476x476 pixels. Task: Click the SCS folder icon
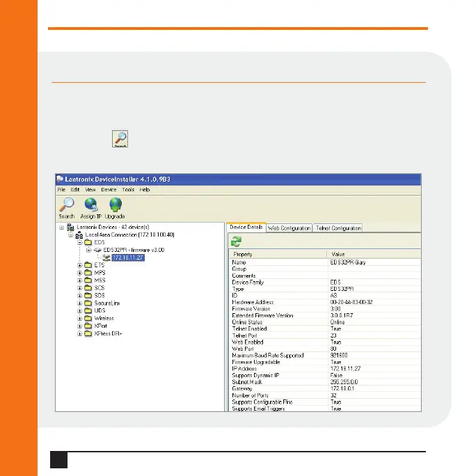click(88, 288)
